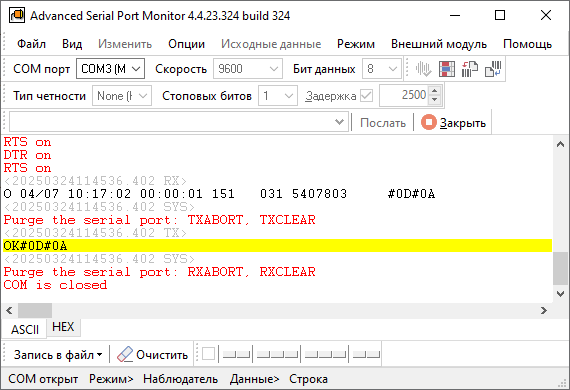Click the red-blue table view icon

(x=447, y=69)
